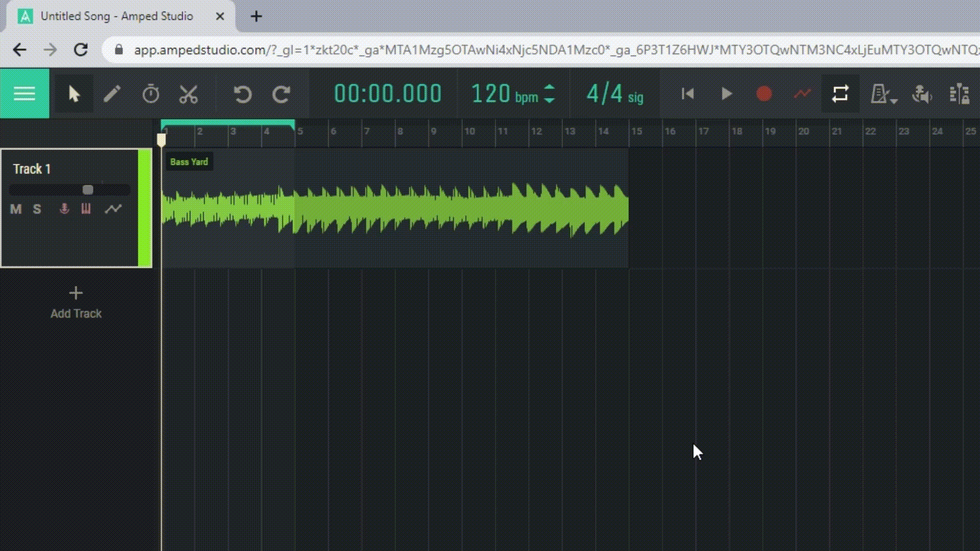Increase BPM with the stepper arrow
This screenshot has width=980, height=551.
coord(550,88)
